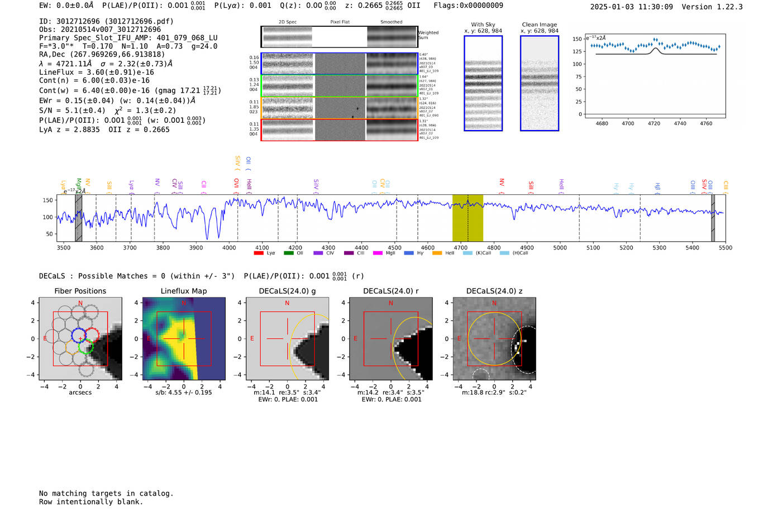The height and width of the screenshot is (532, 782).
Task: Open the DECaLS(24.0) z cutout
Action: pyautogui.click(x=494, y=339)
